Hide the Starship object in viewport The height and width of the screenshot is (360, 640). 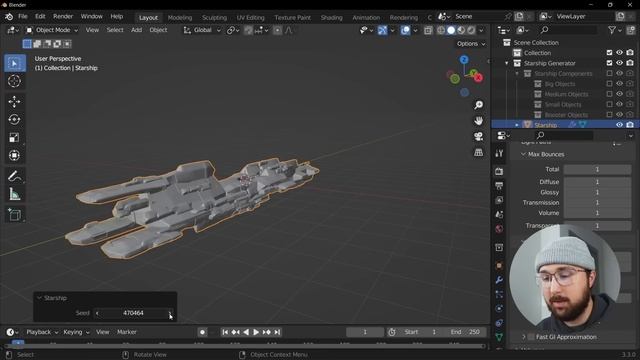tap(620, 125)
